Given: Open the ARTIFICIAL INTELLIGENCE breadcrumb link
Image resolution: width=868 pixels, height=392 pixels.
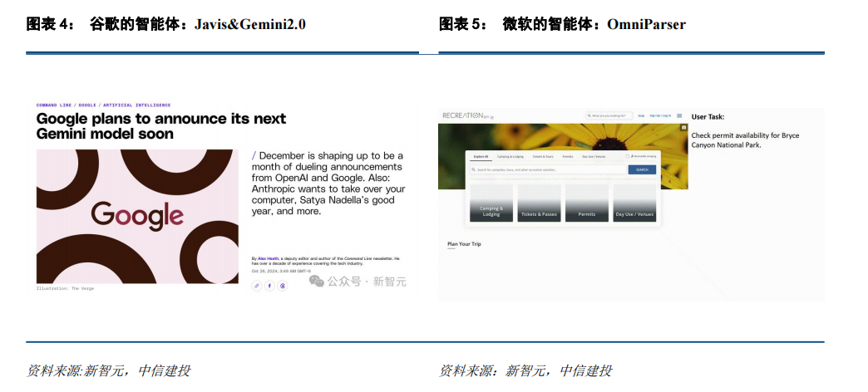Looking at the screenshot, I should pos(136,105).
